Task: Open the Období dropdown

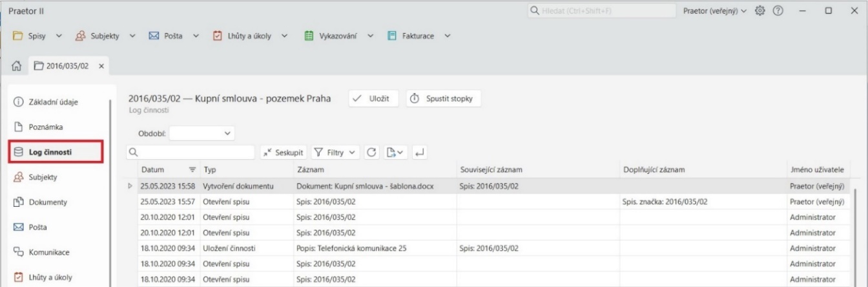Action: tap(201, 134)
